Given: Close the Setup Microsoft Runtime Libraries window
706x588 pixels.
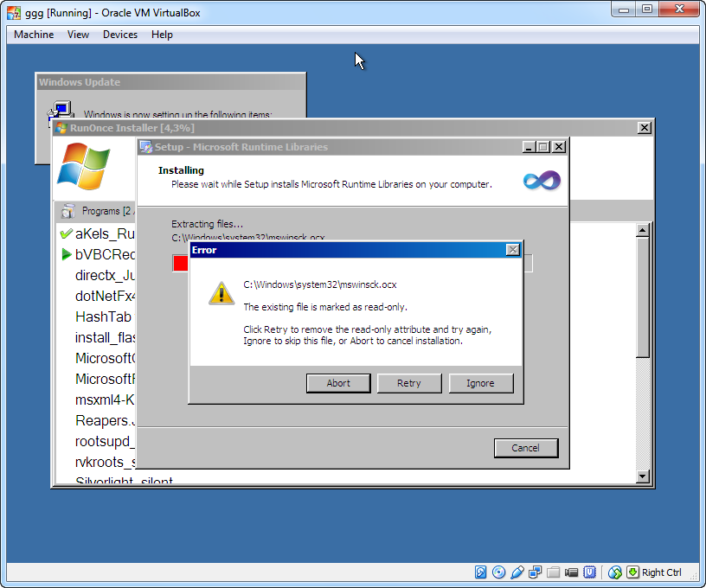Looking at the screenshot, I should pyautogui.click(x=559, y=147).
